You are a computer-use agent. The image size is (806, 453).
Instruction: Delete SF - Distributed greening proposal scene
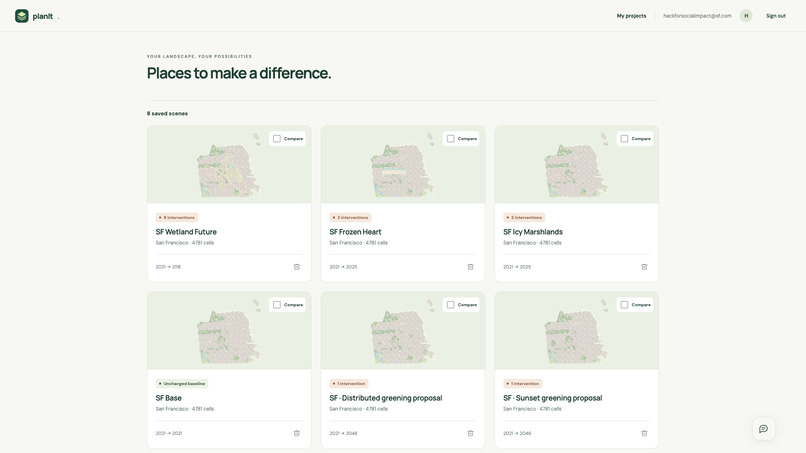click(470, 433)
